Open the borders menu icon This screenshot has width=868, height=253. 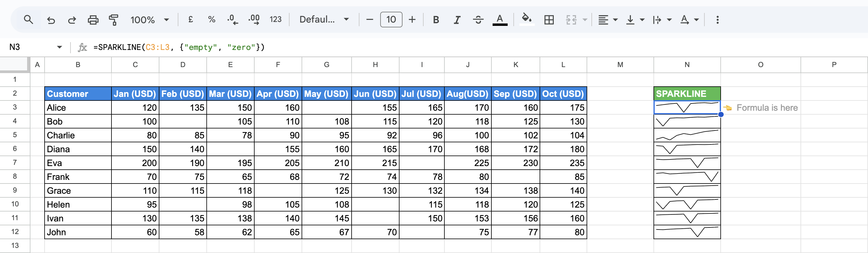click(549, 20)
